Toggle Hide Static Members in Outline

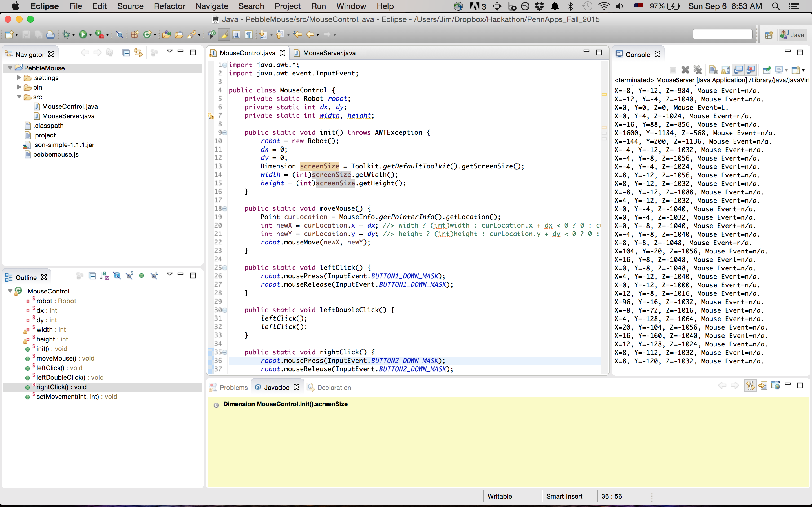pyautogui.click(x=129, y=276)
